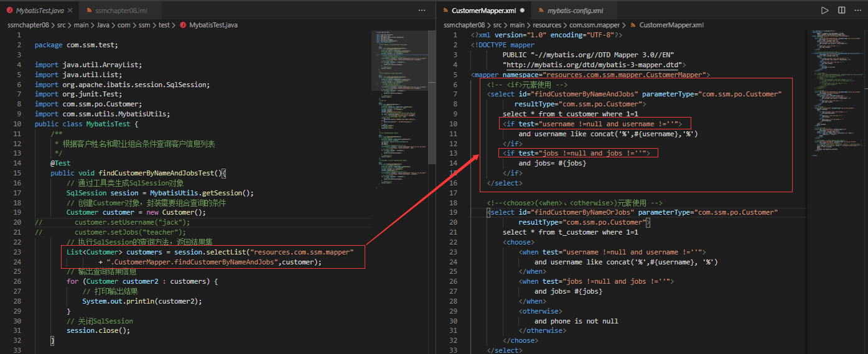Open the resources breadcrumb folder
Screen dimensions: 868x354
pos(548,25)
